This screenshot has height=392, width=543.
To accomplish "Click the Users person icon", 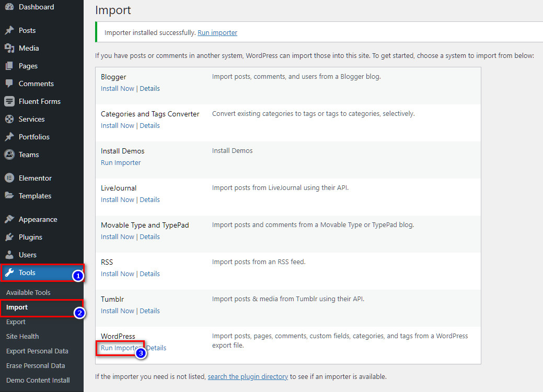I will click(9, 255).
